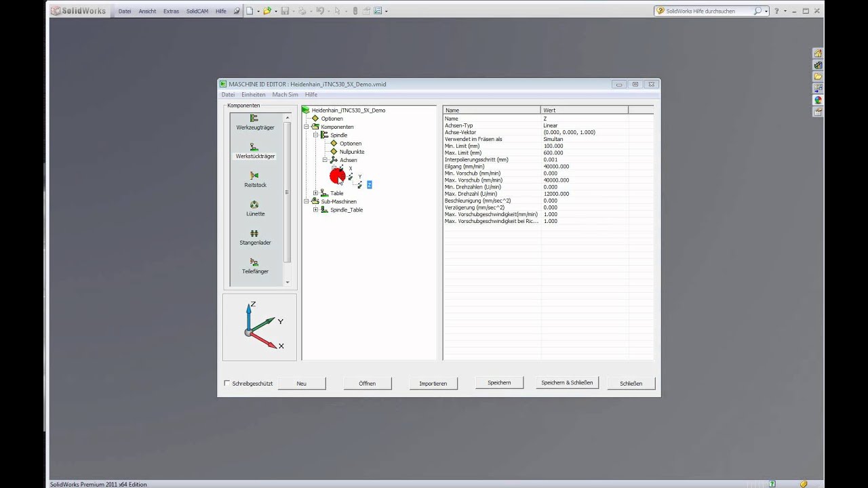Click the Komponenten panel scrollbar down arrow
Image resolution: width=868 pixels, height=488 pixels.
click(x=288, y=283)
